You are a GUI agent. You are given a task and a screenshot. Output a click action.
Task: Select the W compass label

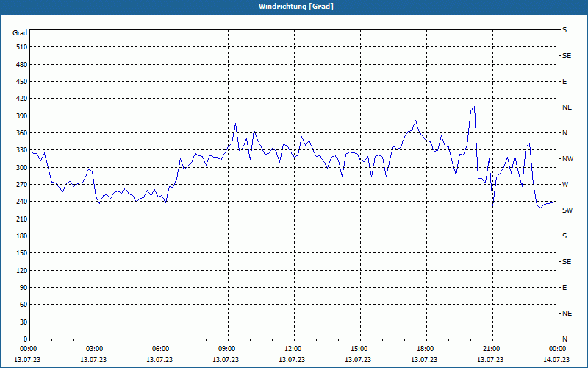point(565,185)
